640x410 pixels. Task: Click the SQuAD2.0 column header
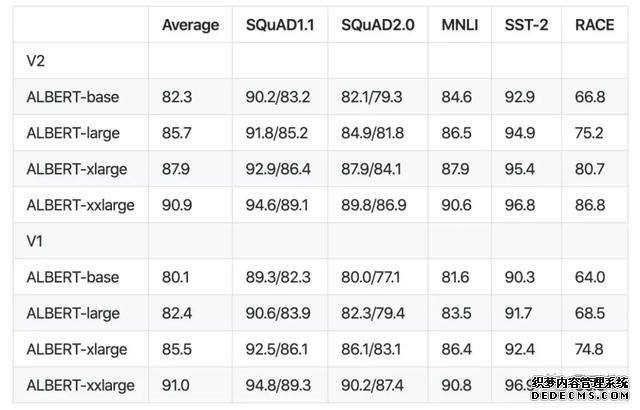click(378, 25)
